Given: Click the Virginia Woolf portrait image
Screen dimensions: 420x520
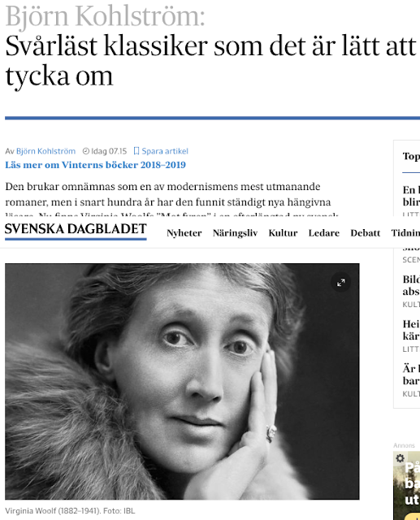Looking at the screenshot, I should pyautogui.click(x=182, y=381).
